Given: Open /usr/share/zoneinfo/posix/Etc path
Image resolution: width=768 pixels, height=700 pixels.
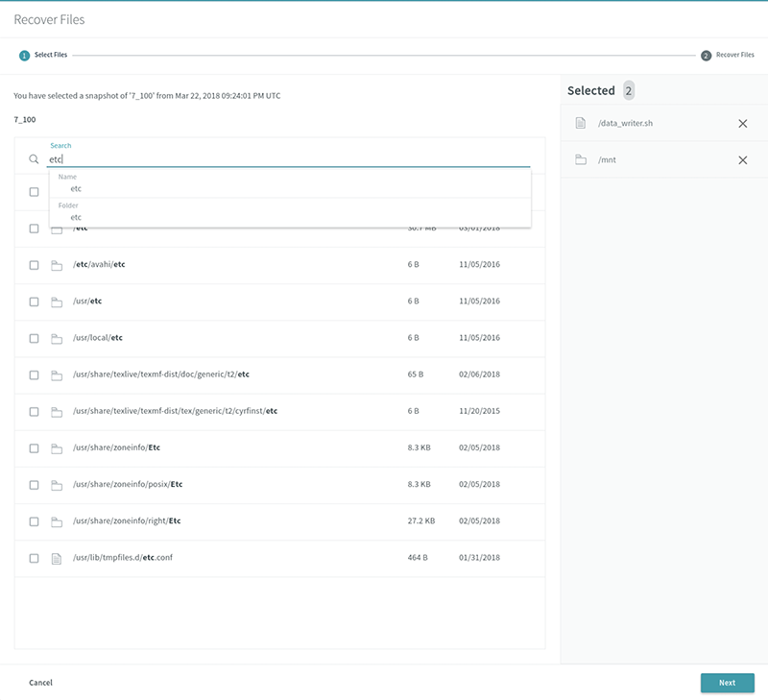Looking at the screenshot, I should (128, 484).
